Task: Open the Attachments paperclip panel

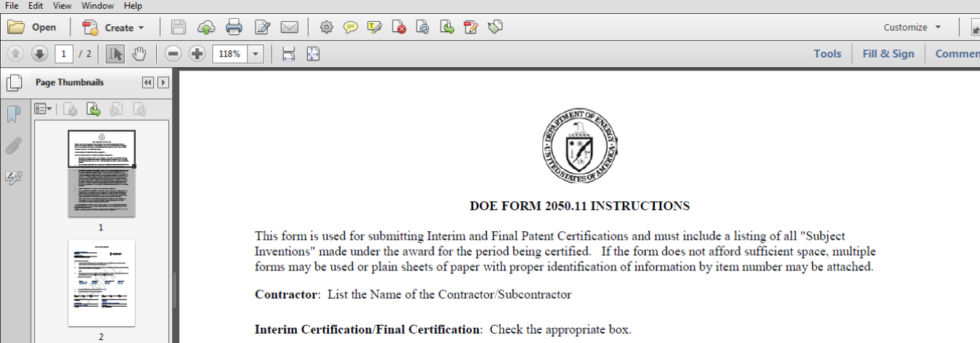Action: [14, 146]
